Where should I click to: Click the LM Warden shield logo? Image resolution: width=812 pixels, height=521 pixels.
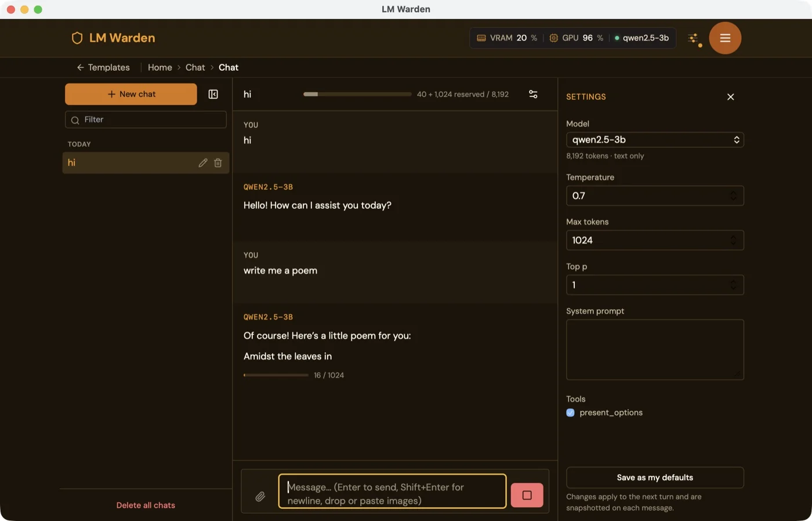77,38
